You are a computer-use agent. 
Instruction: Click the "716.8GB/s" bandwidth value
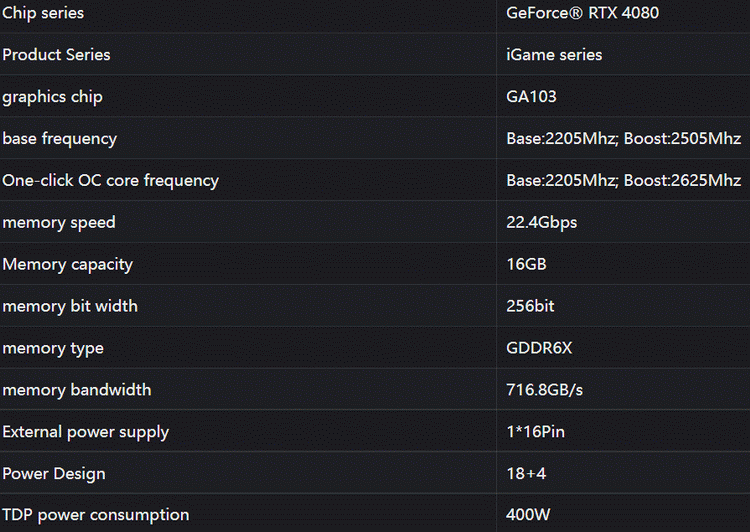pyautogui.click(x=544, y=390)
